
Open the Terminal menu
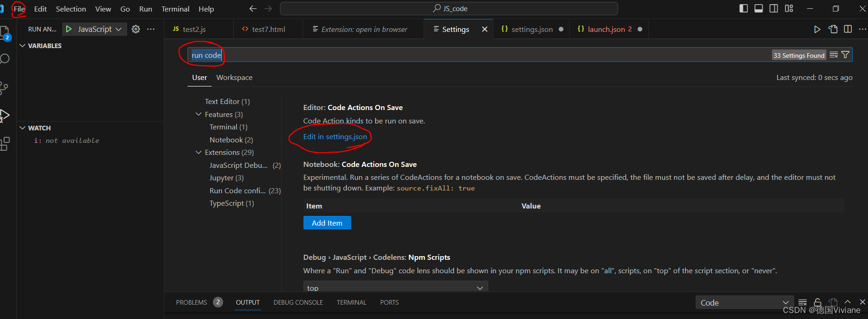175,9
